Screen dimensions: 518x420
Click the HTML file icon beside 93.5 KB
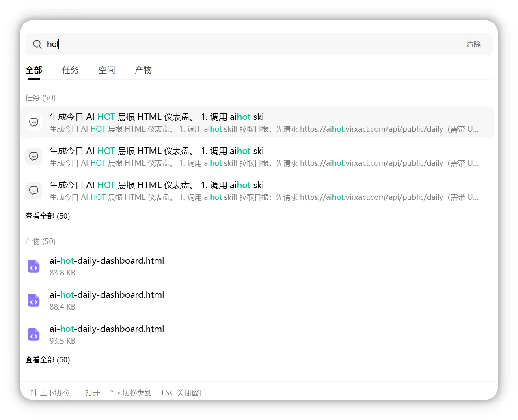34,335
